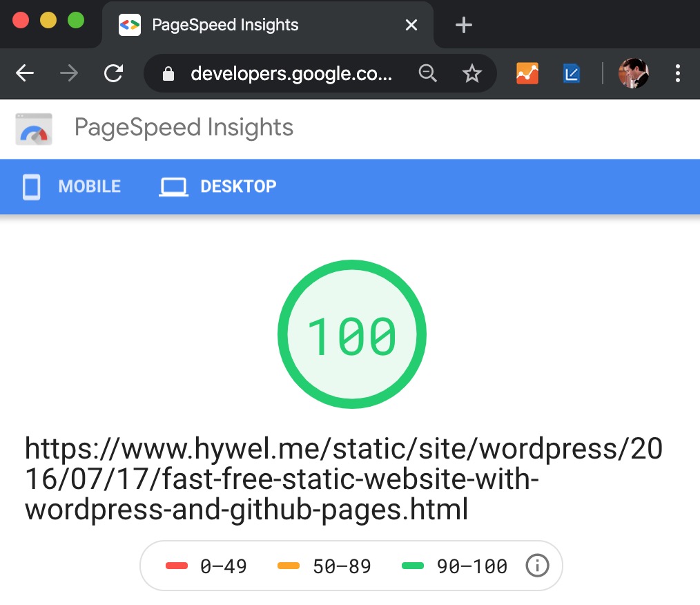Click the "90–100" legend text
This screenshot has height=605, width=700.
[x=472, y=566]
